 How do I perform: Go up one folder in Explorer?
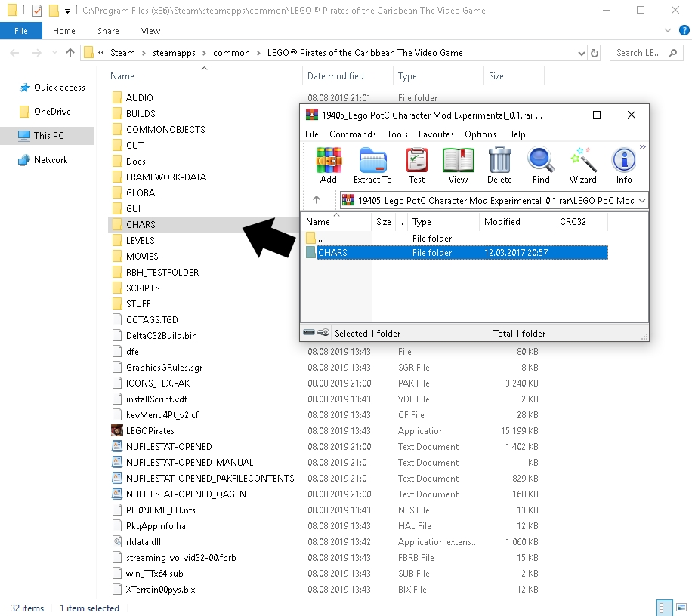[x=70, y=53]
